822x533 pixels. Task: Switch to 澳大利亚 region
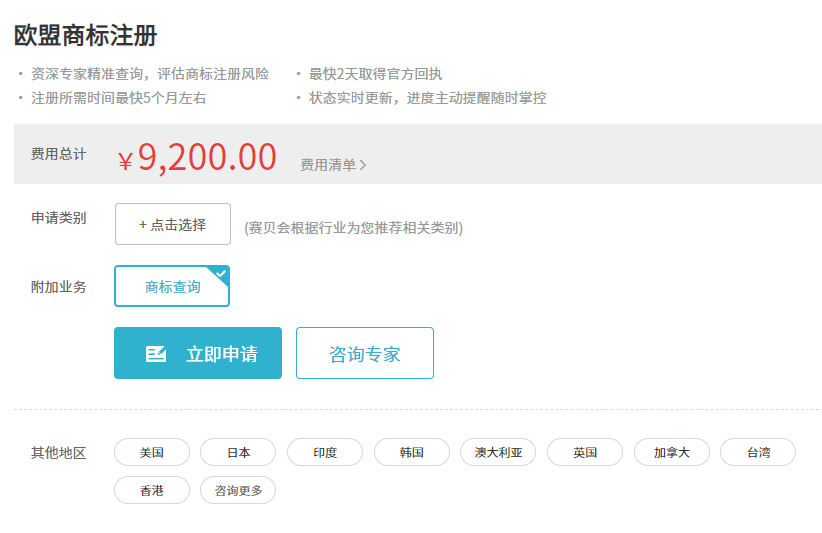(x=498, y=452)
